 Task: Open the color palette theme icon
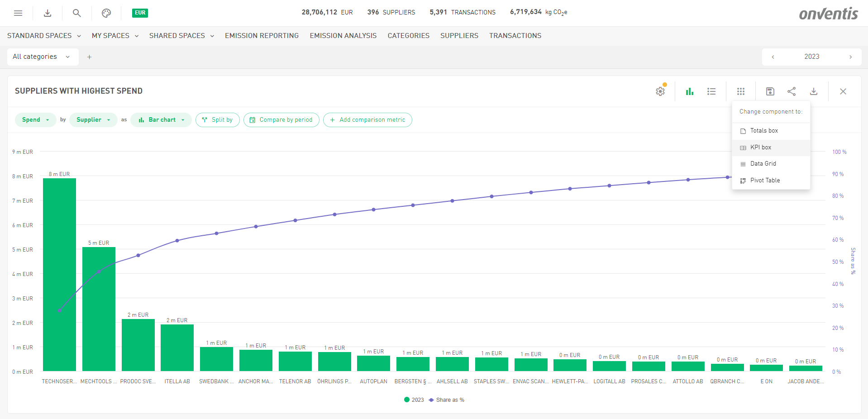tap(106, 13)
